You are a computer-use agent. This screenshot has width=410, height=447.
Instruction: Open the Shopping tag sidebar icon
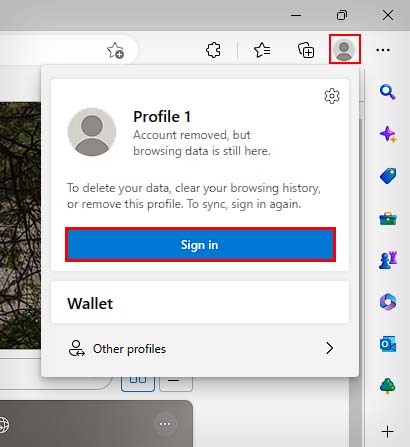coord(388,176)
